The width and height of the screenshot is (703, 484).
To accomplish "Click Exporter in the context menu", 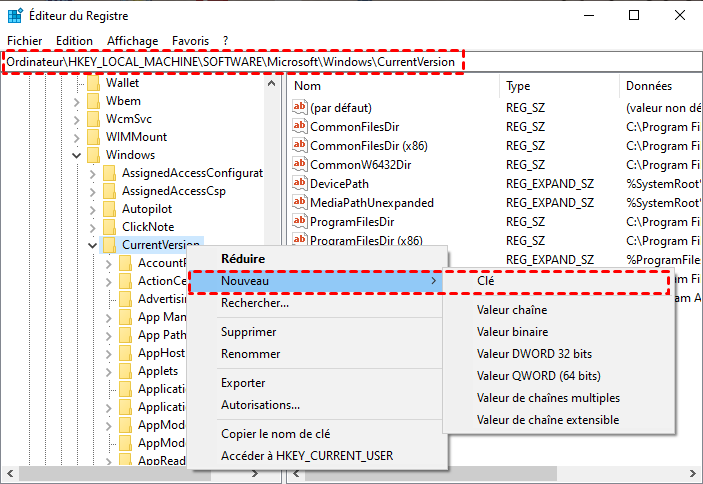I will [243, 383].
